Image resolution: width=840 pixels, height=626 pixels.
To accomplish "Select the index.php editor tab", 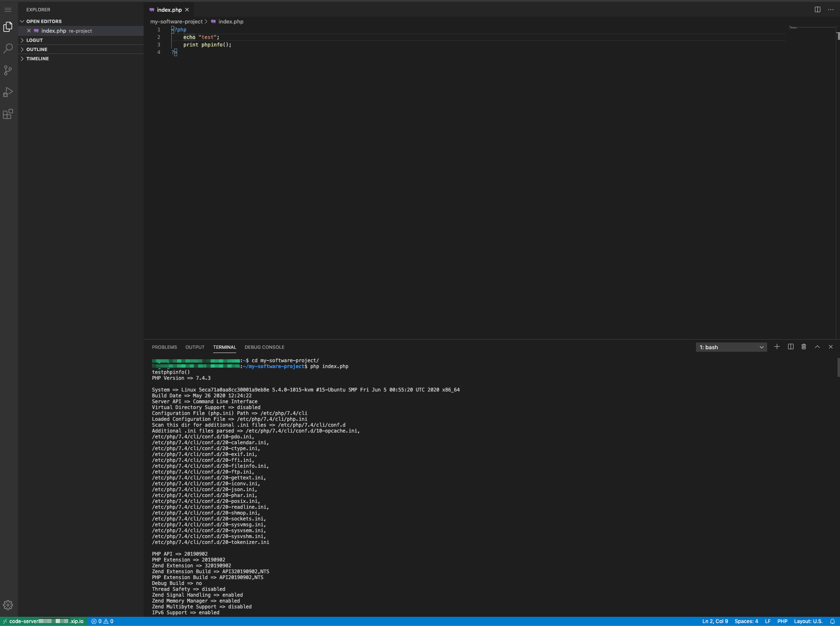I will pyautogui.click(x=169, y=10).
